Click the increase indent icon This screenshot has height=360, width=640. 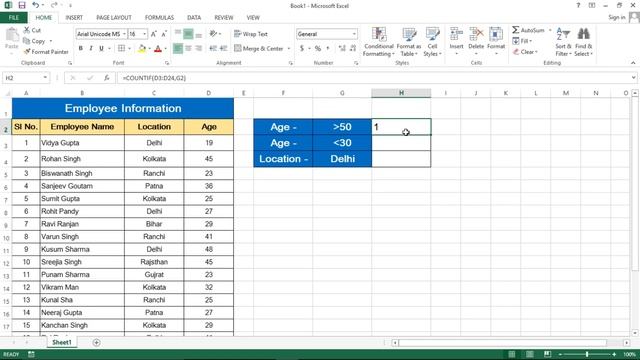click(x=223, y=48)
